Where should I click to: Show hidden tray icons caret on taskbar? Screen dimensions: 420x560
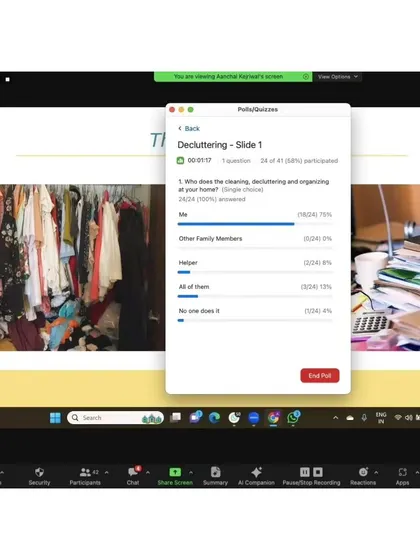coord(335,418)
